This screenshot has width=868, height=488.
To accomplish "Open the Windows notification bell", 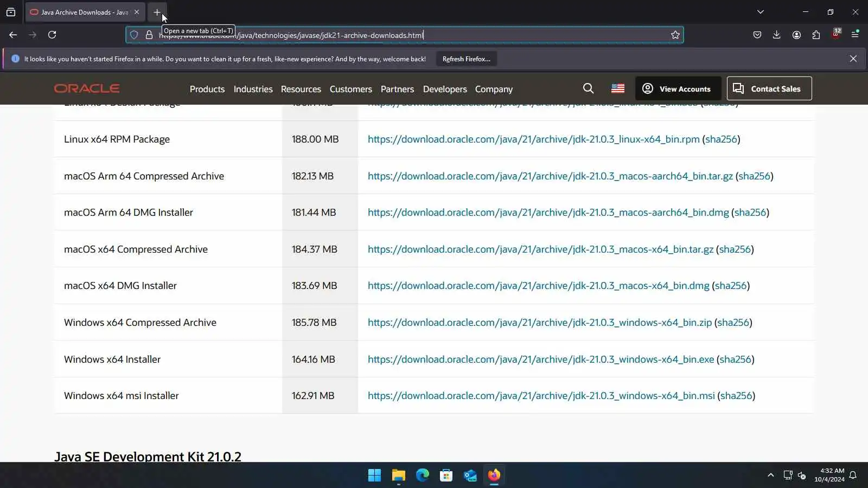I will (x=853, y=476).
